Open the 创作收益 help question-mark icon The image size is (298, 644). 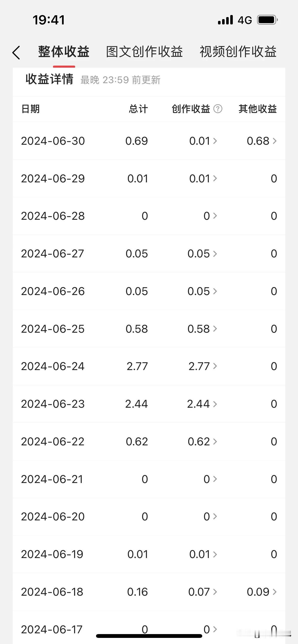(218, 109)
